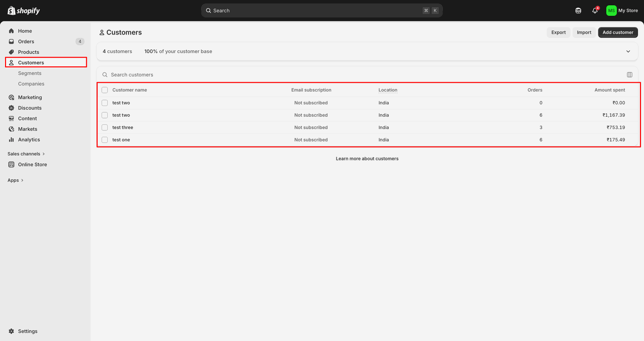The height and width of the screenshot is (341, 644).
Task: Click the MS store avatar
Action: (x=611, y=11)
